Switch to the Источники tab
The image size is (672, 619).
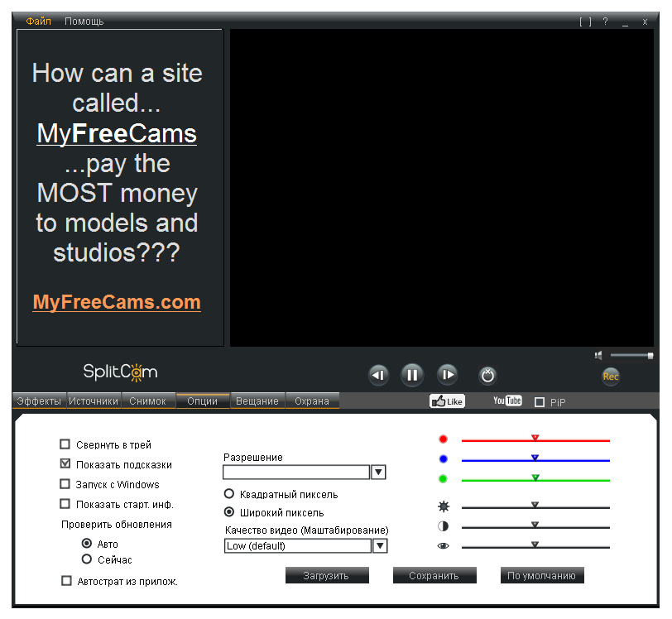[x=94, y=401]
